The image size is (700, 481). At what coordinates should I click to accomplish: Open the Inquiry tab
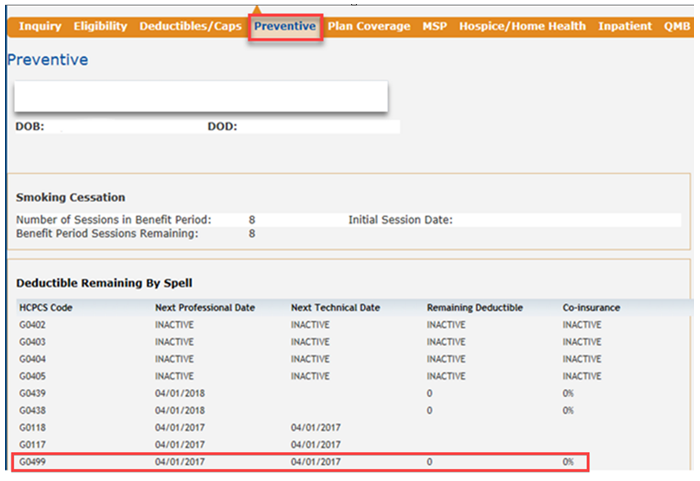point(40,26)
